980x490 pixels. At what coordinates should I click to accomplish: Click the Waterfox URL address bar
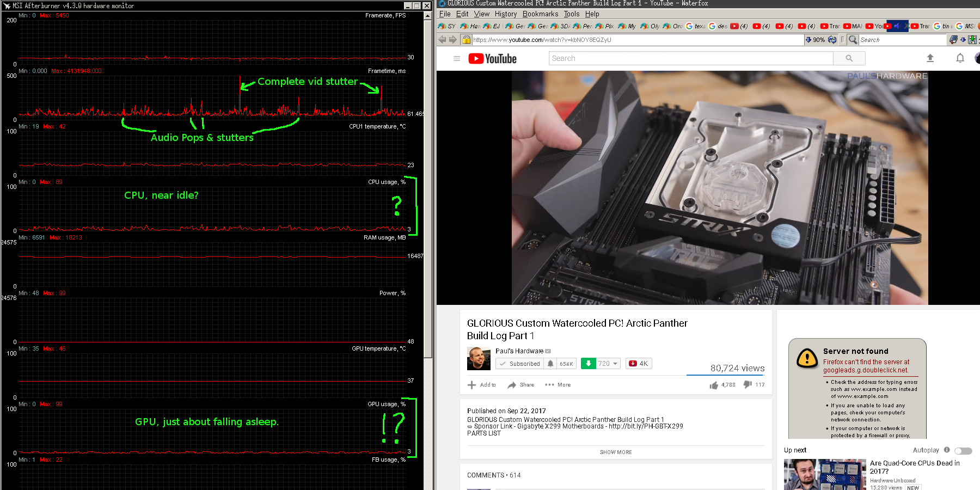(638, 40)
